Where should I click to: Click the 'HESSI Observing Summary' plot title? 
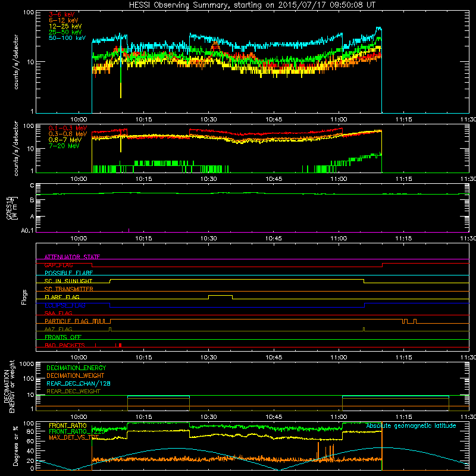click(252, 5)
